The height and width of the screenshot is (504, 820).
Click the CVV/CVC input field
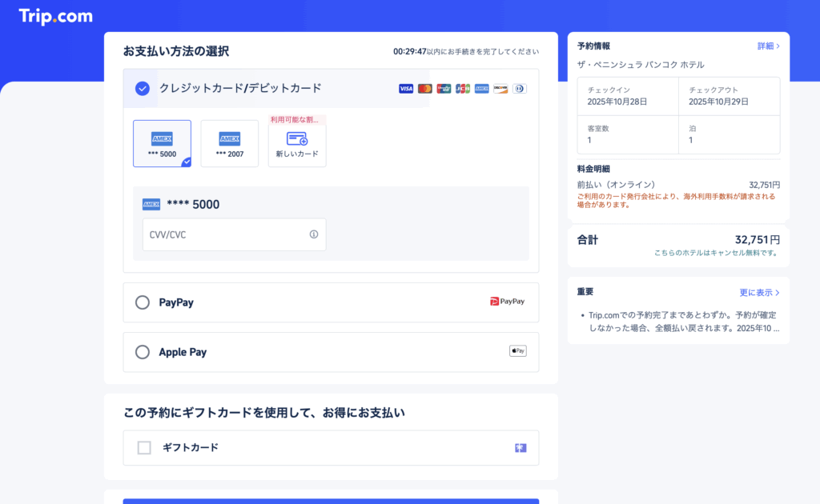(x=224, y=234)
